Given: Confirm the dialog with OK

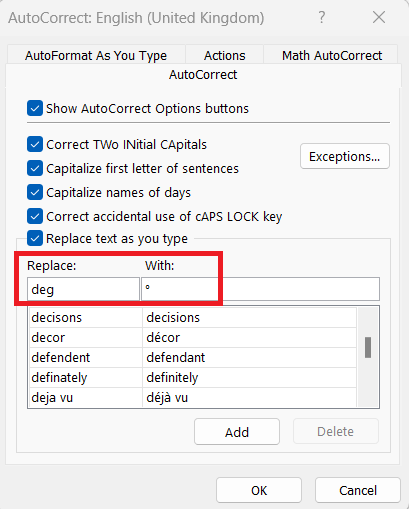Looking at the screenshot, I should click(x=259, y=490).
